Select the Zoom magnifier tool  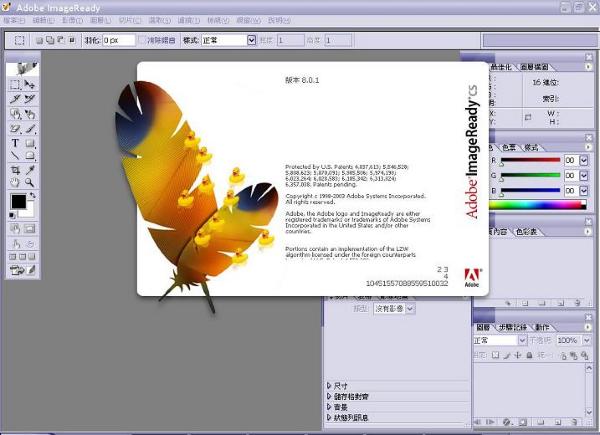30,182
